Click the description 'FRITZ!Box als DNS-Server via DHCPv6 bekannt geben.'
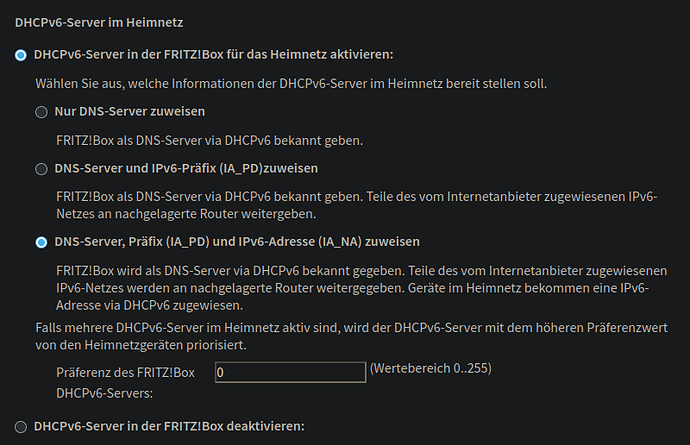This screenshot has height=445, width=690. click(x=209, y=139)
